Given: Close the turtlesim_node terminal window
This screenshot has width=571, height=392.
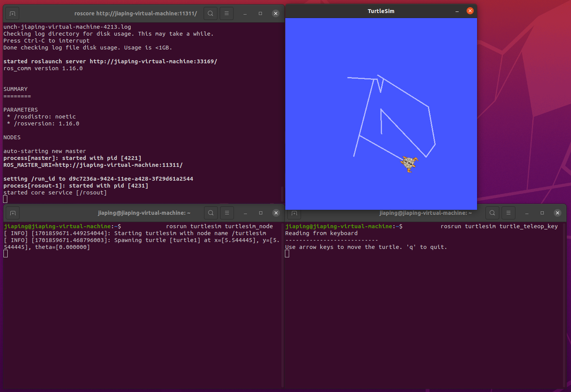Looking at the screenshot, I should coord(276,213).
